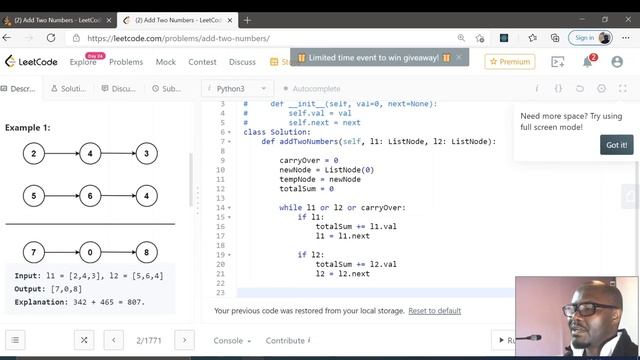640x360 pixels.
Task: Click the Got it! button
Action: 617,145
